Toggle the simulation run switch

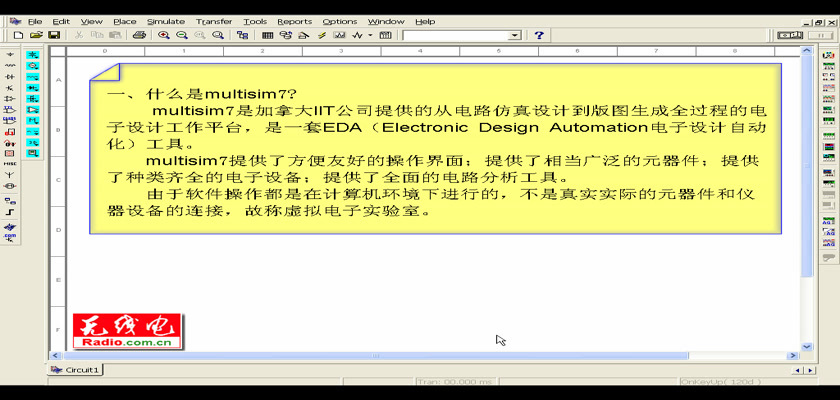tap(790, 35)
